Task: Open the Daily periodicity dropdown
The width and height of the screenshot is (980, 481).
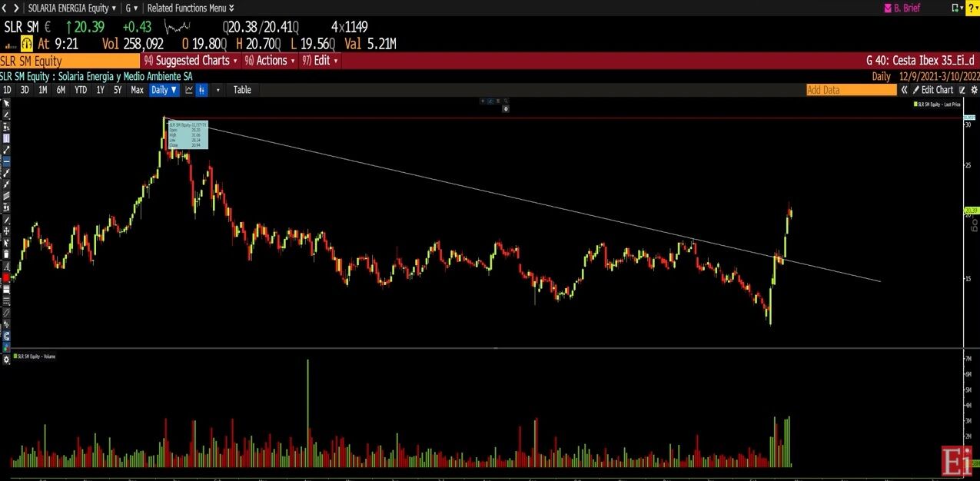Action: pos(164,90)
